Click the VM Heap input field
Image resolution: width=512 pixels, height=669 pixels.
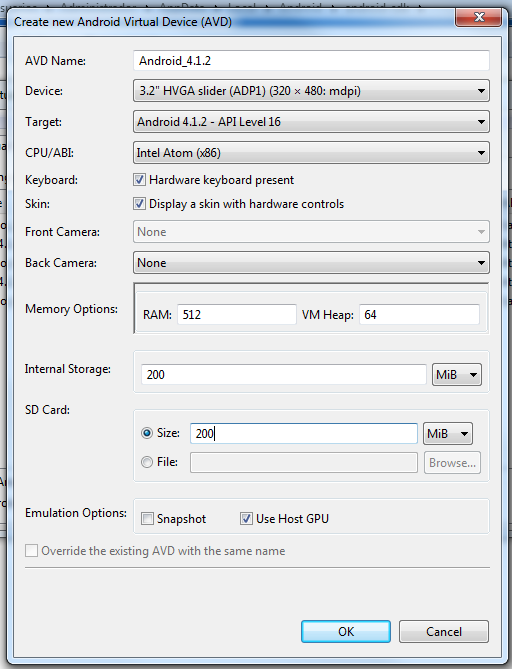[419, 314]
